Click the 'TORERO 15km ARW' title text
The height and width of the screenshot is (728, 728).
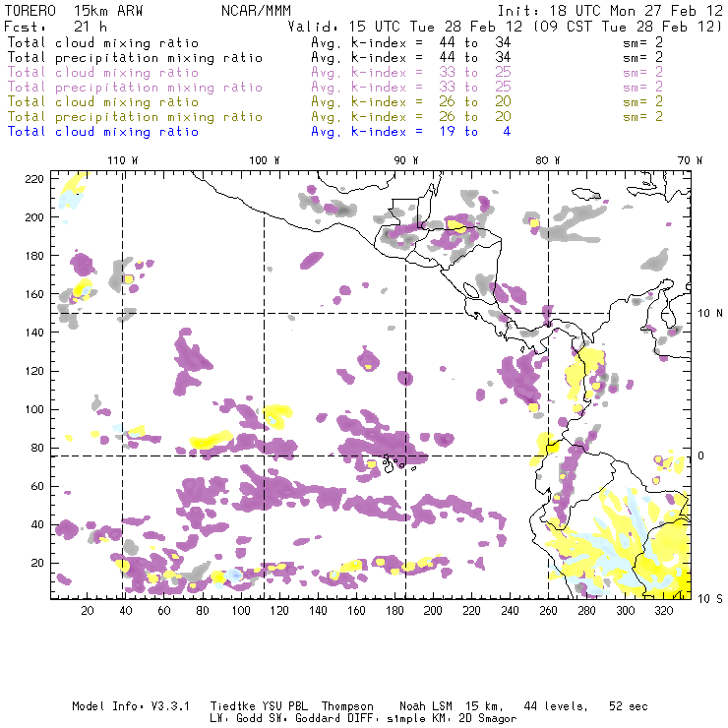pyautogui.click(x=74, y=11)
